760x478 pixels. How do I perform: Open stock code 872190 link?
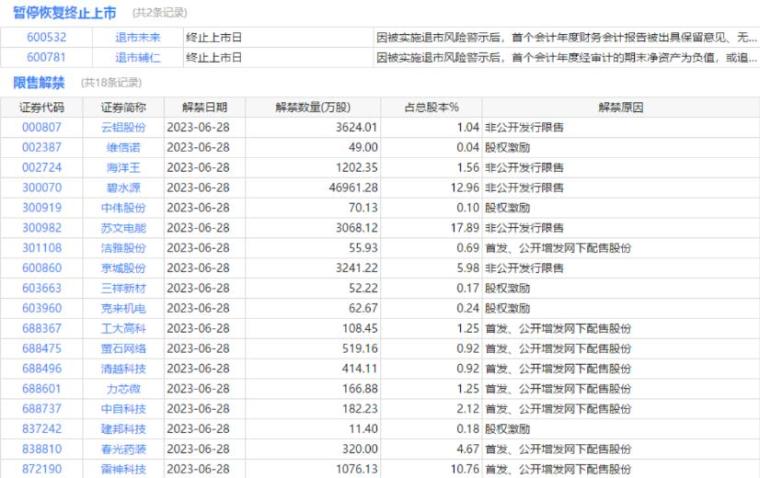click(x=41, y=470)
